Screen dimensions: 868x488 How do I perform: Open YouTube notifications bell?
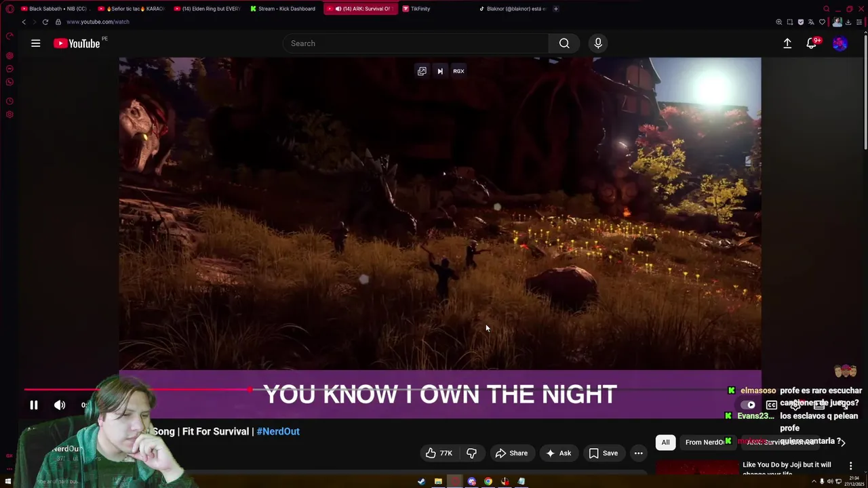coord(811,43)
